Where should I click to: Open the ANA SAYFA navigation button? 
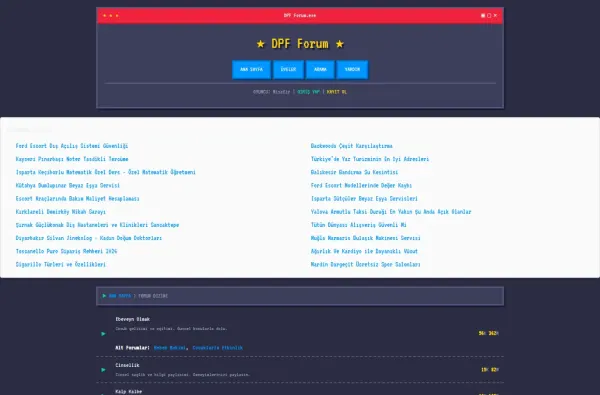[251, 70]
